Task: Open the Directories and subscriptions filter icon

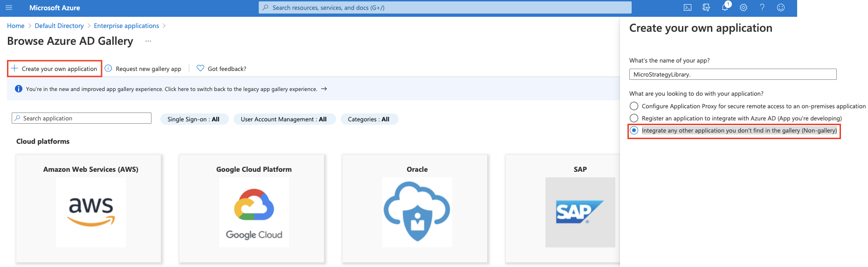Action: click(706, 7)
